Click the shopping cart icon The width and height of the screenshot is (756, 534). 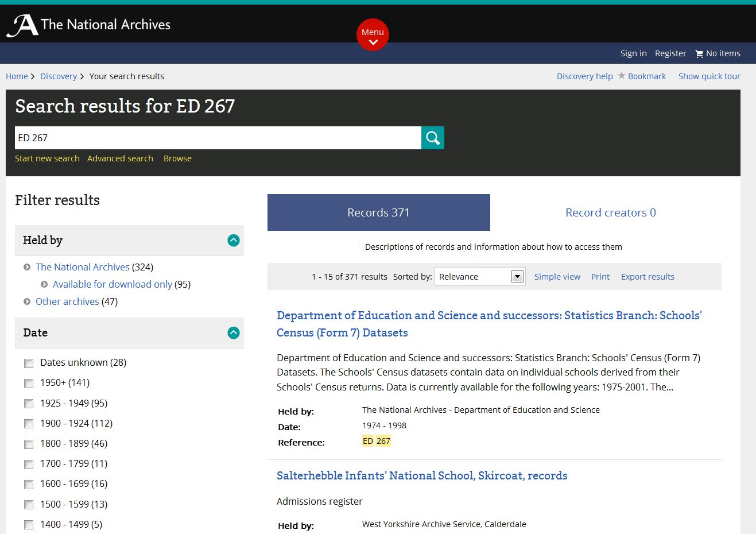point(699,54)
